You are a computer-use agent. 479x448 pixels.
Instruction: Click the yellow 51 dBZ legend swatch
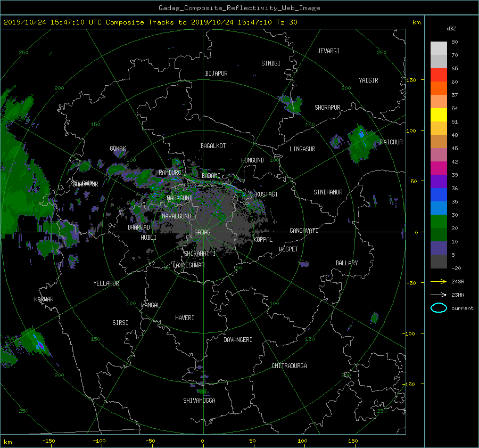[439, 115]
